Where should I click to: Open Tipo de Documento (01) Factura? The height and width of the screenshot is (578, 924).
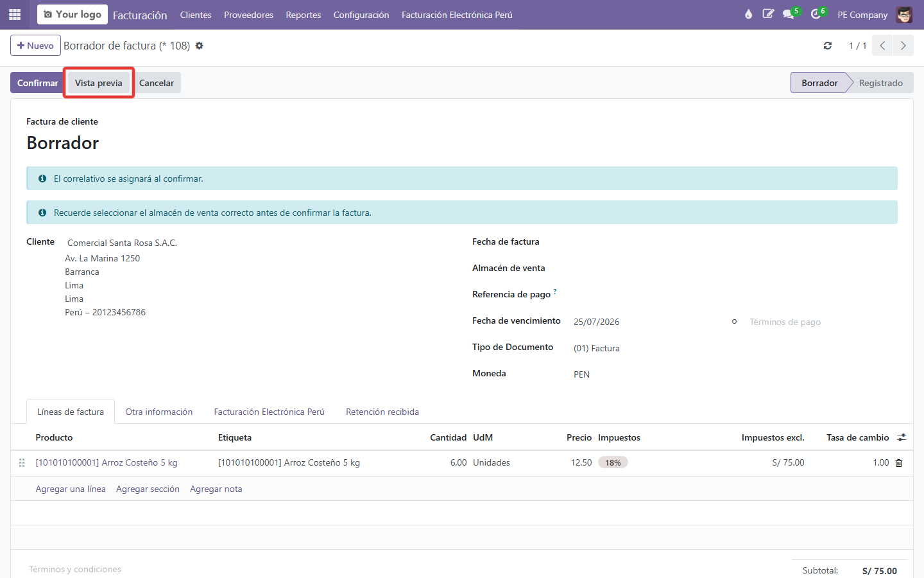735,348
